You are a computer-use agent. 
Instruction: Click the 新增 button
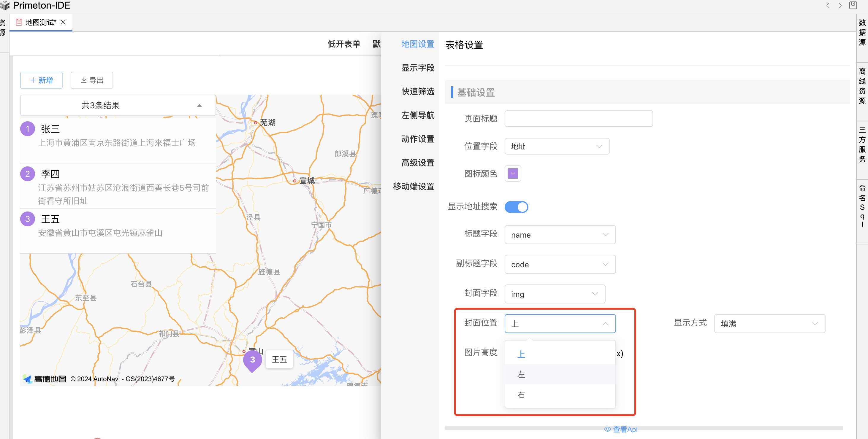(42, 80)
